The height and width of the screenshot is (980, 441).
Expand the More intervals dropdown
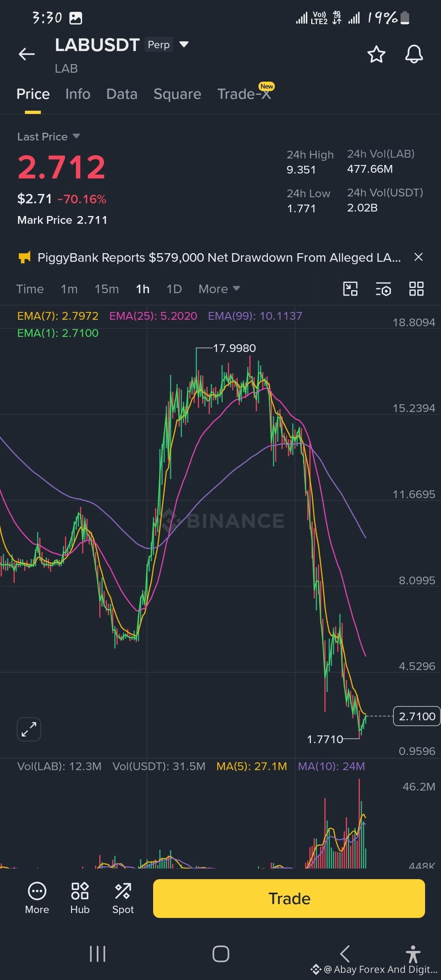click(x=219, y=289)
